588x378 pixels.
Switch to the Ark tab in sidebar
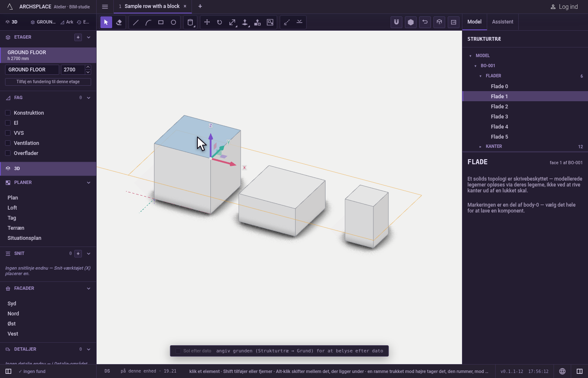pos(67,22)
